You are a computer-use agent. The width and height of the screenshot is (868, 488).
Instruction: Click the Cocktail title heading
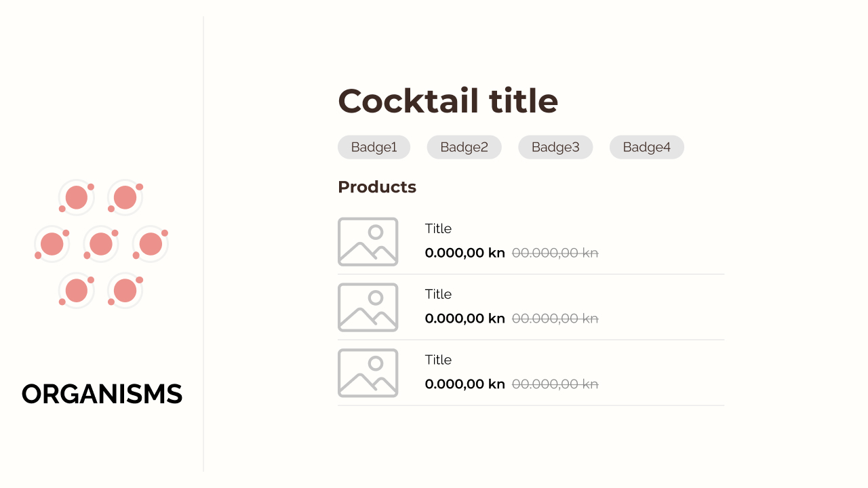448,101
